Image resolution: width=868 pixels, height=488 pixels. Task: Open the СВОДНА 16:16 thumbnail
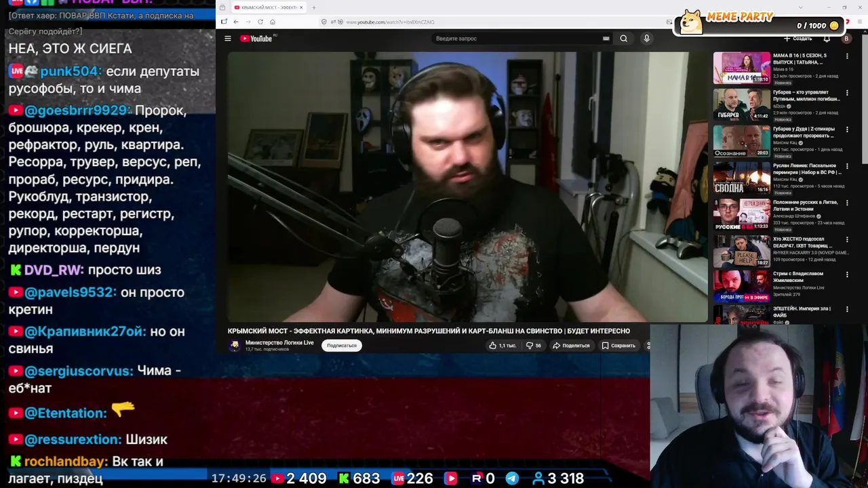click(741, 178)
